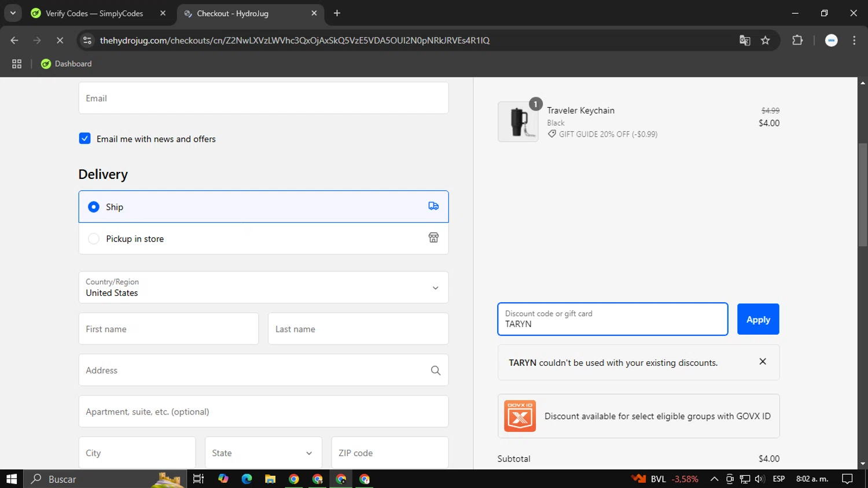Click the search icon in Address field
This screenshot has height=488, width=868.
[x=436, y=370]
